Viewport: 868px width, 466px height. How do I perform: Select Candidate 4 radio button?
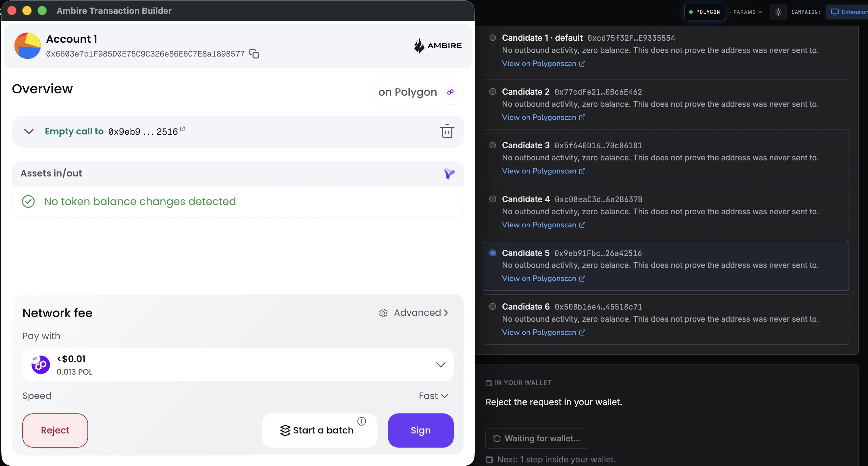coord(493,199)
